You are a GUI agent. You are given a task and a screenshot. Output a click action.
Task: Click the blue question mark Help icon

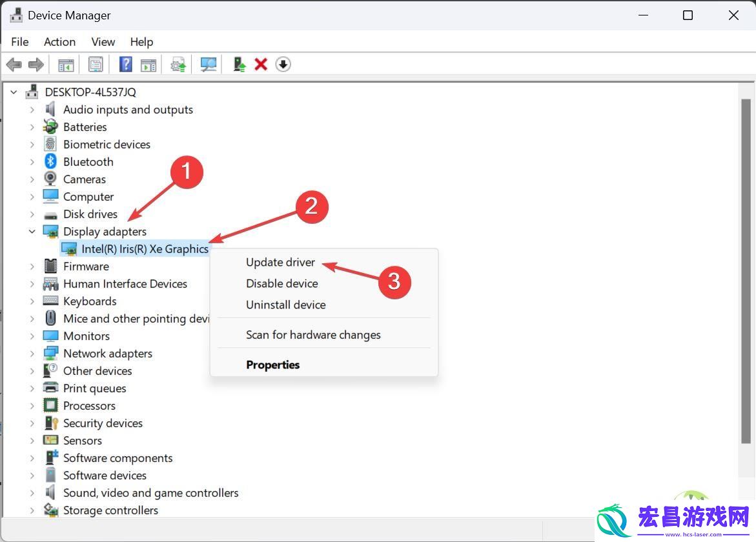coord(125,64)
